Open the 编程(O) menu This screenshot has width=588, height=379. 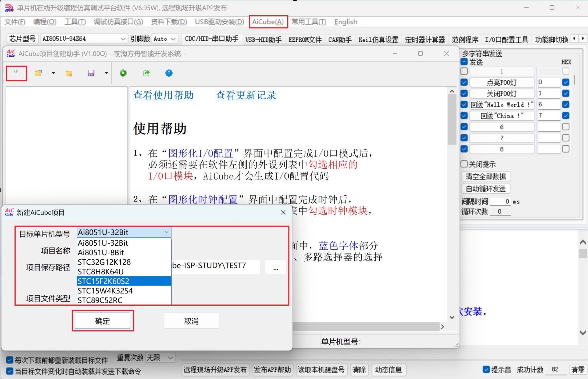tap(45, 22)
